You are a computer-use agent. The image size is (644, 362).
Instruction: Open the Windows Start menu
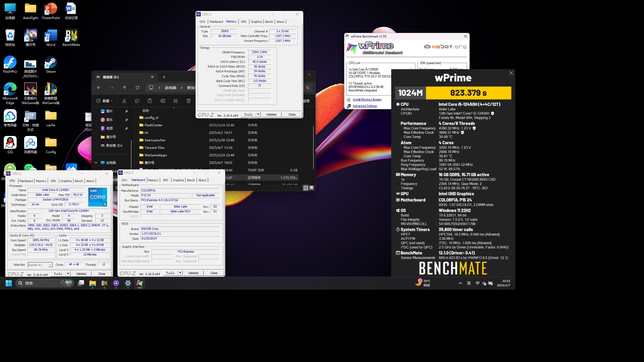[9, 283]
